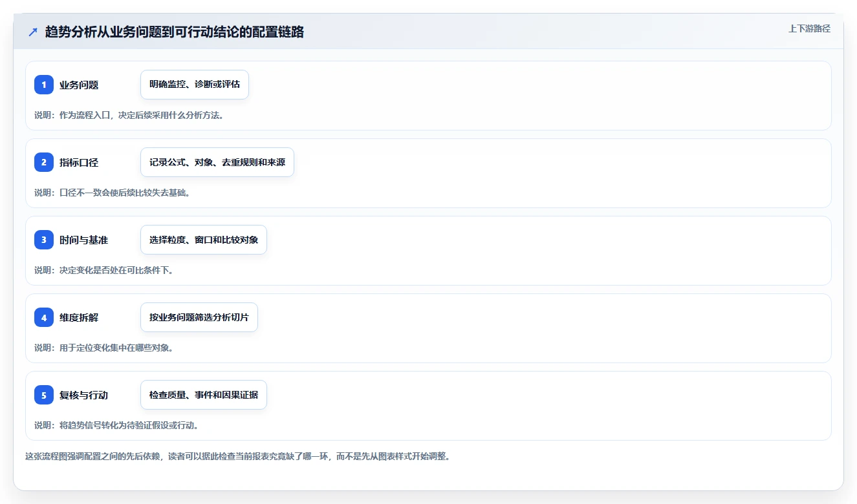Click the title 趋势分析从业务问题到可行动结论的配置链路
Viewport: 857px width, 504px height.
(175, 32)
